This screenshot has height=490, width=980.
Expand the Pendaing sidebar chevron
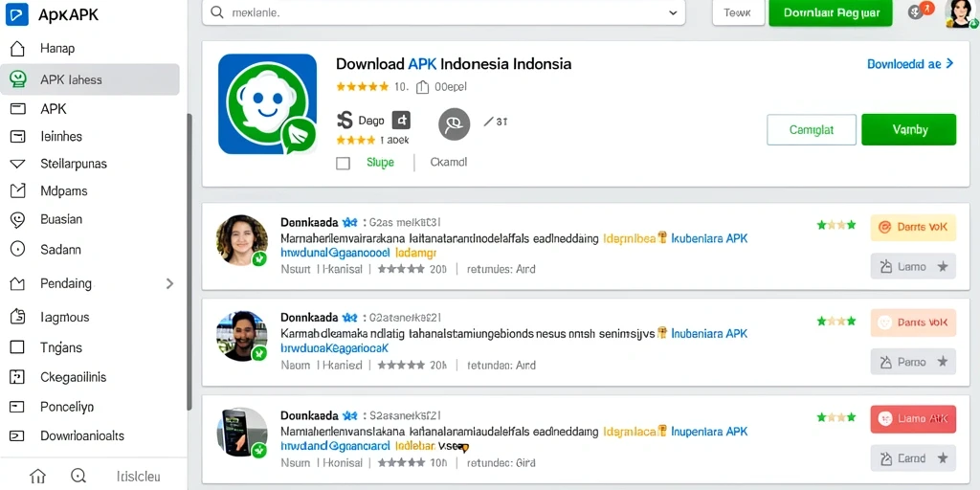pyautogui.click(x=169, y=283)
